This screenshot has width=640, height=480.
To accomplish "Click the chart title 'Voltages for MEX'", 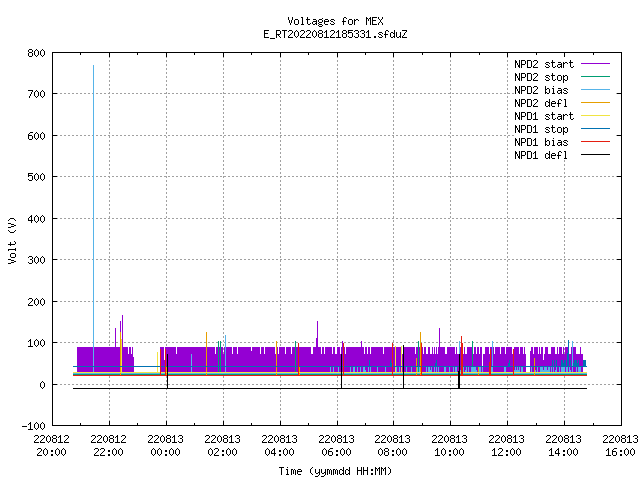I will (335, 21).
